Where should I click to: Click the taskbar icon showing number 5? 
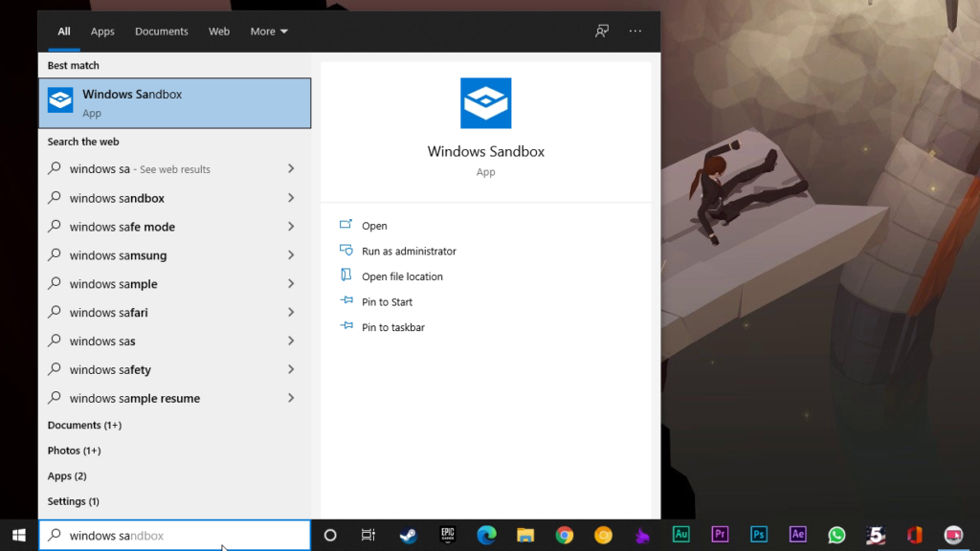pos(876,536)
